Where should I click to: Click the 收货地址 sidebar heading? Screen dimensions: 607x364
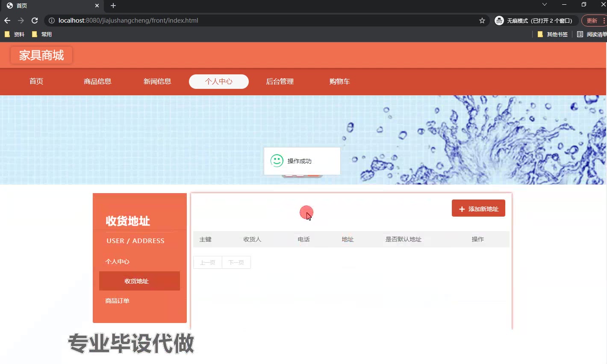(x=128, y=221)
